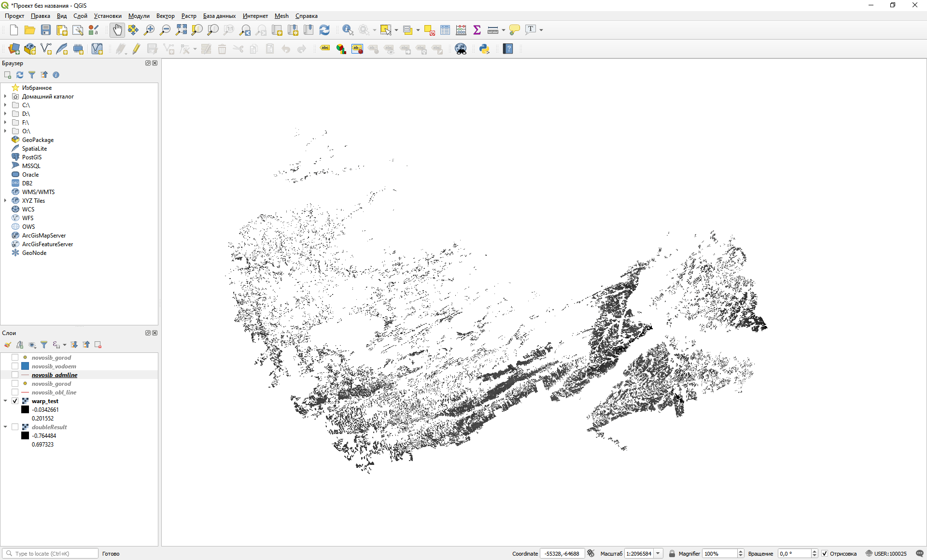Toggle visibility of novosib_admline layer

[15, 375]
